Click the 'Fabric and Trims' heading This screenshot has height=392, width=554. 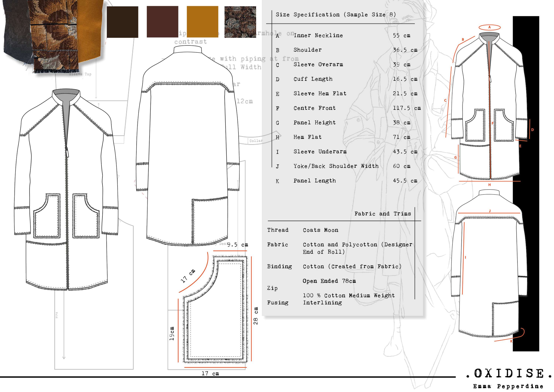pyautogui.click(x=382, y=214)
